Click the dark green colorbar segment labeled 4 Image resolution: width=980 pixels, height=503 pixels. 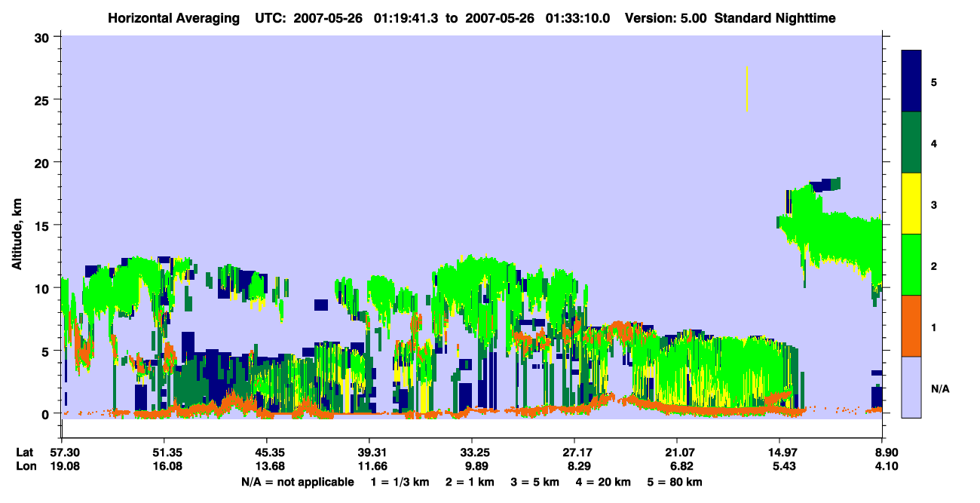tap(911, 143)
